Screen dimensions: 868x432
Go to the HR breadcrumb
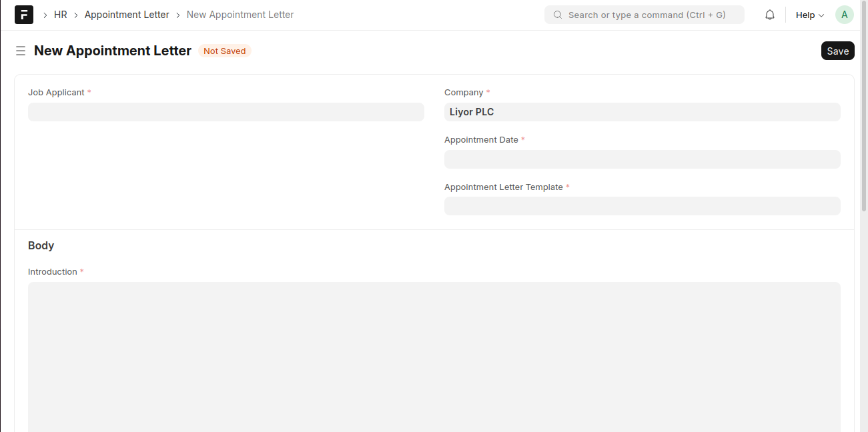[x=60, y=15]
